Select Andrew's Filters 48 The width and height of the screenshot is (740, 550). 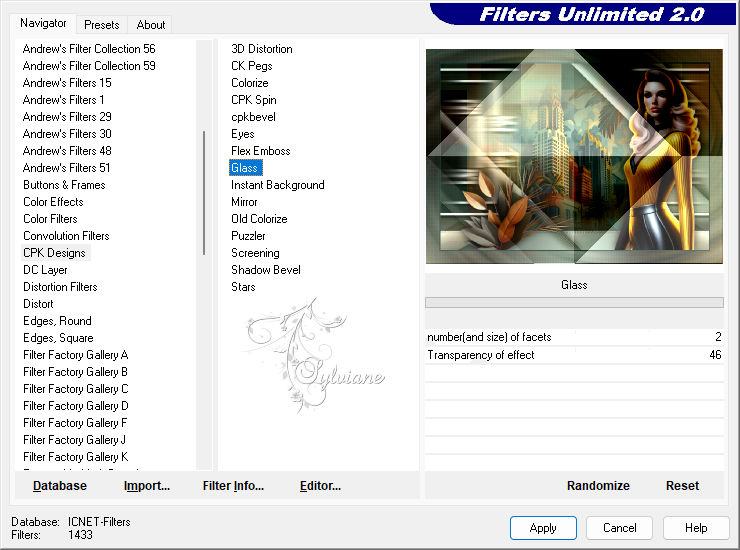(67, 151)
